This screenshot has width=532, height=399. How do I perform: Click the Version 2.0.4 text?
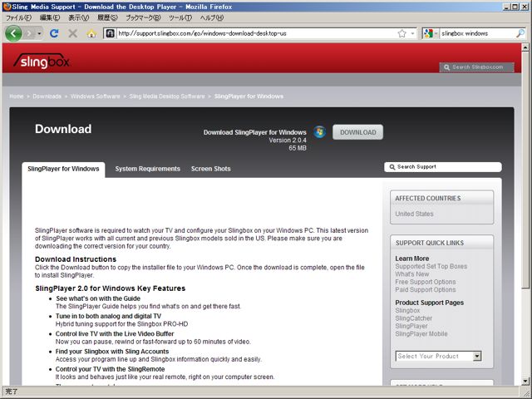(x=288, y=140)
